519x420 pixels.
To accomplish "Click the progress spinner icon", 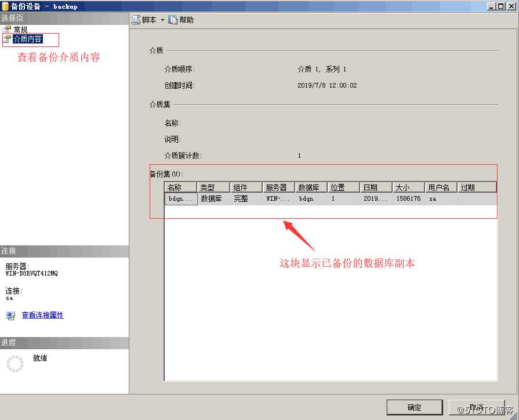I will pyautogui.click(x=15, y=363).
